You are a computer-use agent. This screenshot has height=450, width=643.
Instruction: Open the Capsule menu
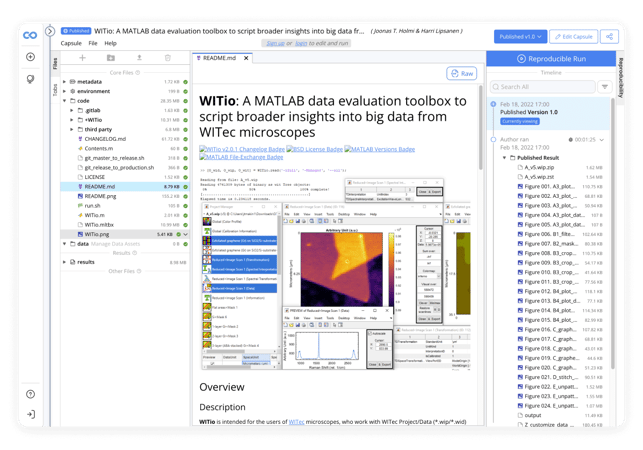(x=71, y=43)
